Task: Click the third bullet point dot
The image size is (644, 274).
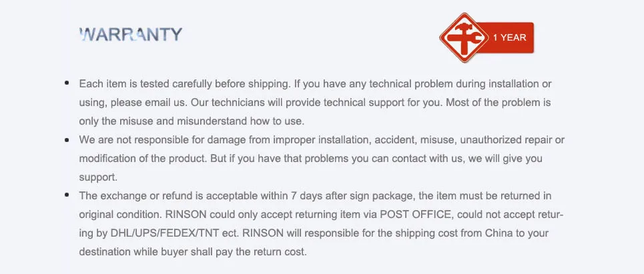Action: (67, 195)
